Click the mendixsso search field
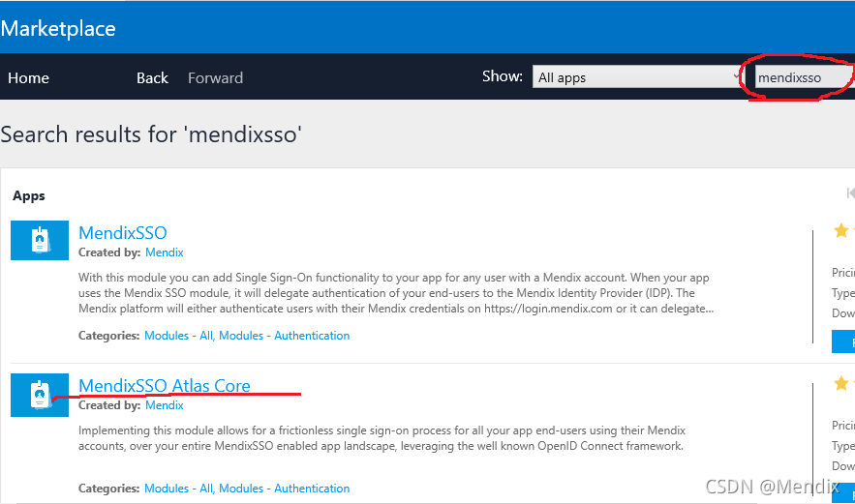The height and width of the screenshot is (504, 855). pyautogui.click(x=804, y=77)
